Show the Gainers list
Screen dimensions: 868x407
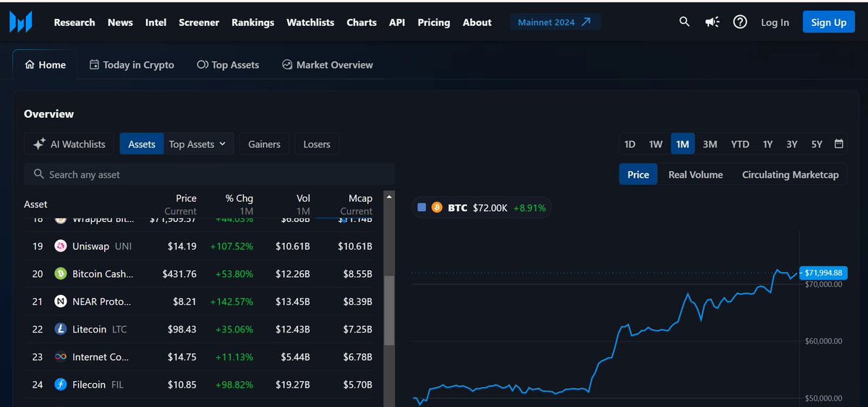tap(264, 144)
